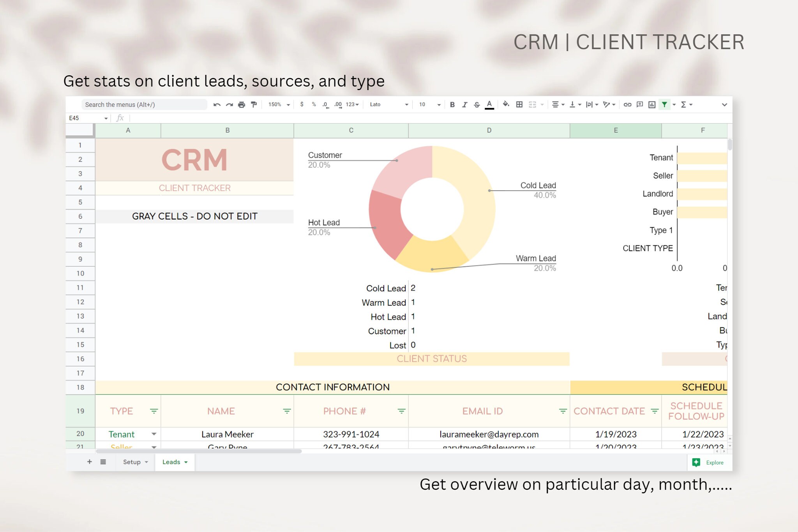Open the text color picker
This screenshot has width=798, height=532.
coord(489,104)
